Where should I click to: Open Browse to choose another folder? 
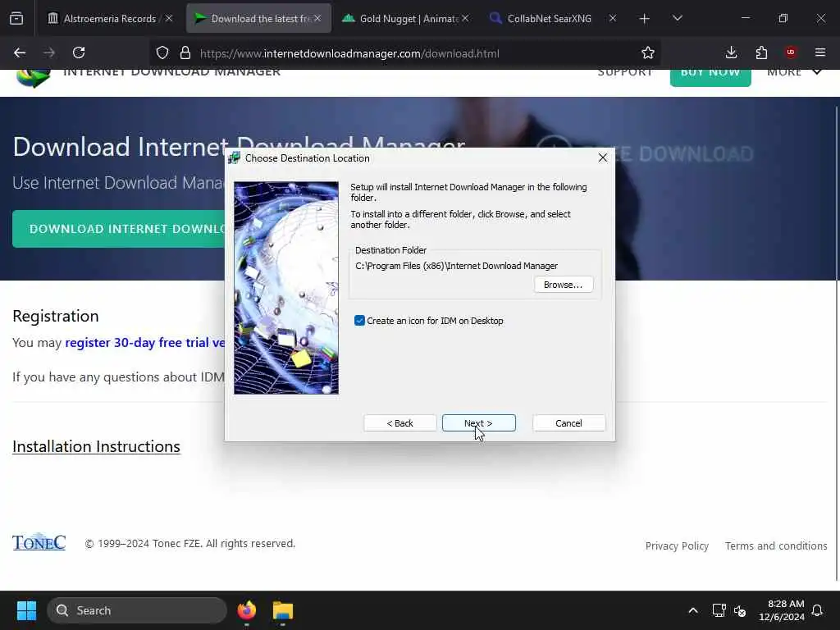(563, 285)
